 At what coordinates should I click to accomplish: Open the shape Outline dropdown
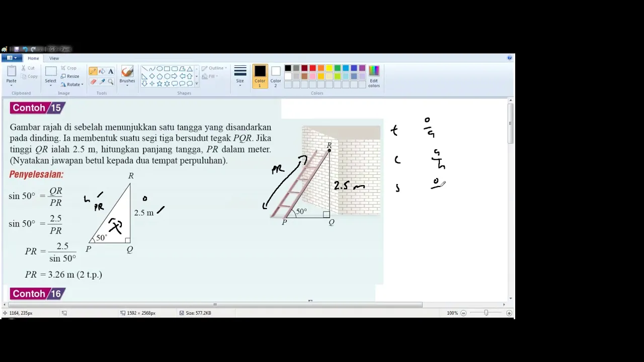(x=214, y=68)
